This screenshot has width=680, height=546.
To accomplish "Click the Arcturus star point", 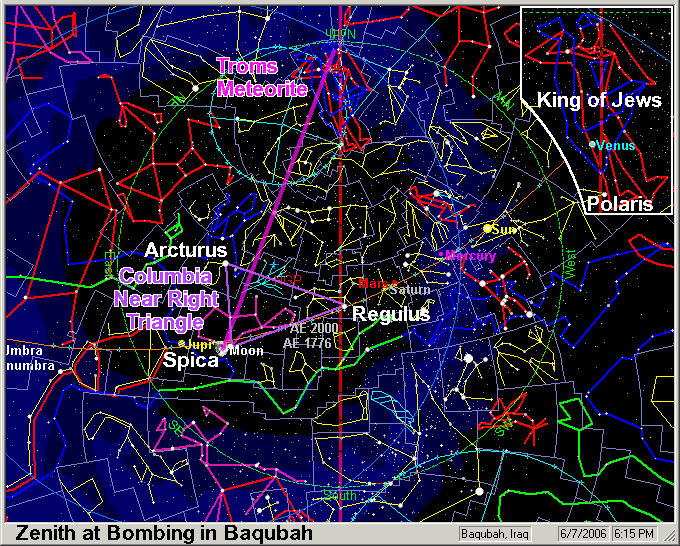I will [x=226, y=263].
